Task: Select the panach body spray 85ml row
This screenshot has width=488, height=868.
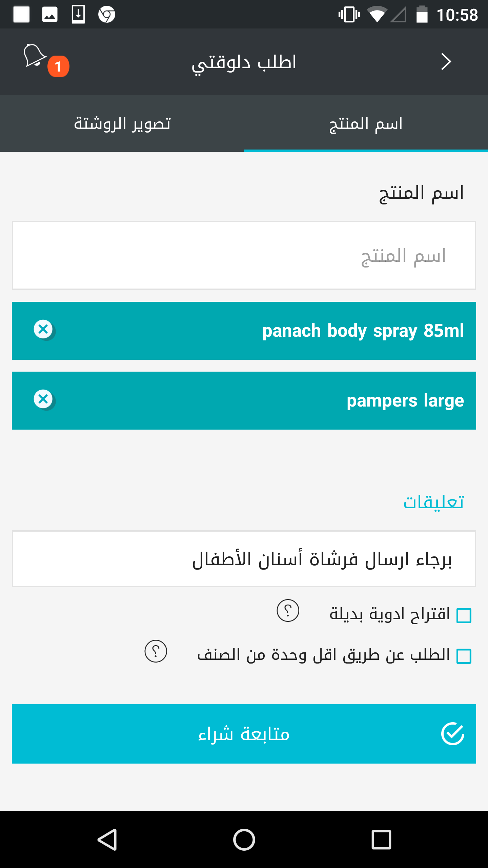Action: coord(244,331)
